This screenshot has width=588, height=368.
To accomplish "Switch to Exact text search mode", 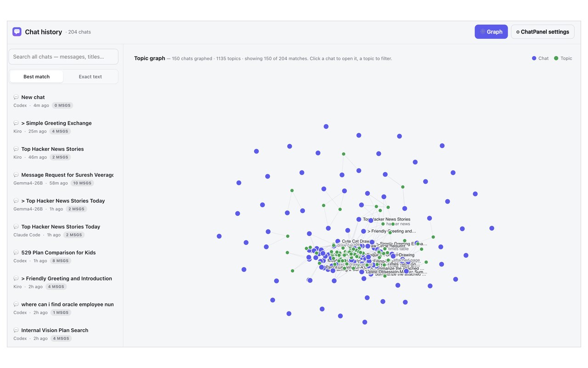I will coord(90,77).
